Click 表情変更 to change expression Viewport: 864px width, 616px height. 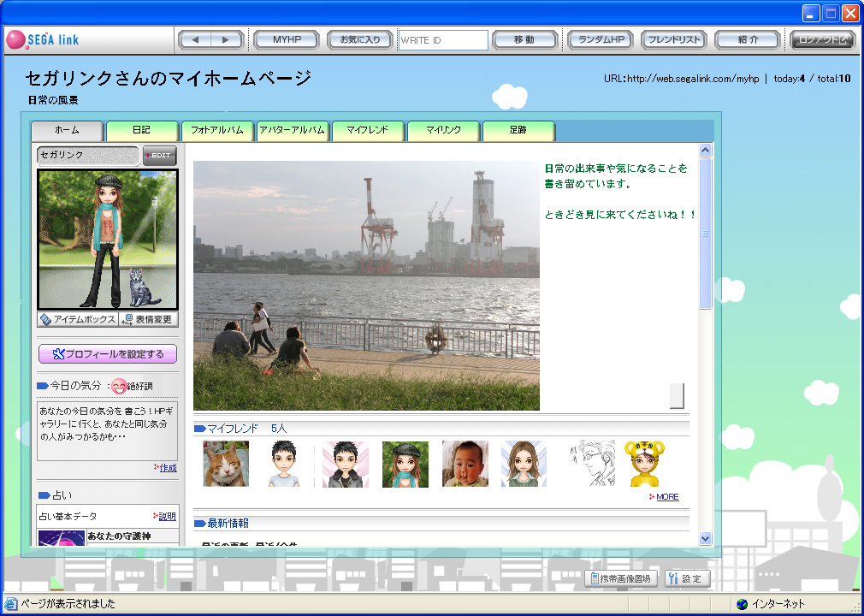coord(148,319)
